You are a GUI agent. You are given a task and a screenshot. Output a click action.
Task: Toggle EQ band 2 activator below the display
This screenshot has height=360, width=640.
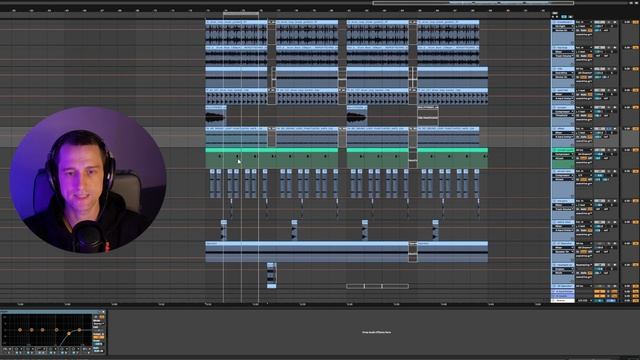coord(17,353)
